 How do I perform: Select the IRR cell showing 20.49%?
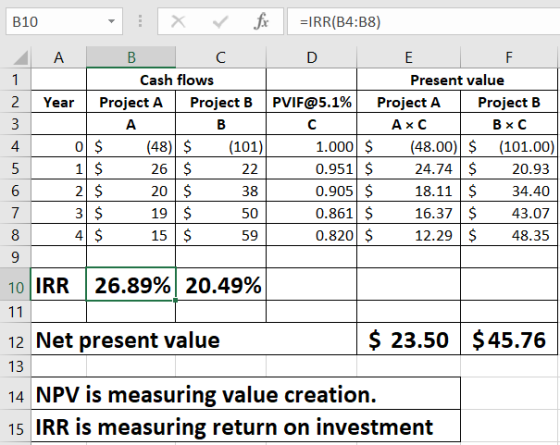pos(221,284)
